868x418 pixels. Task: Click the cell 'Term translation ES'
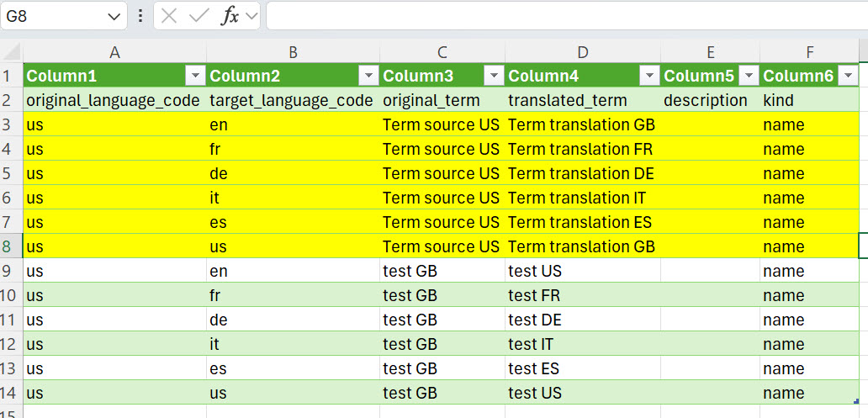582,222
